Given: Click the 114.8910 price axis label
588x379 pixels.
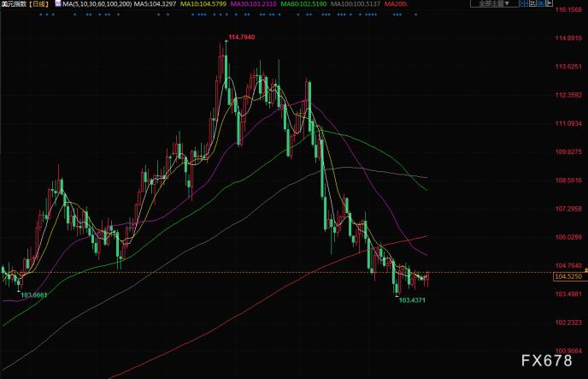Looking at the screenshot, I should click(x=568, y=38).
